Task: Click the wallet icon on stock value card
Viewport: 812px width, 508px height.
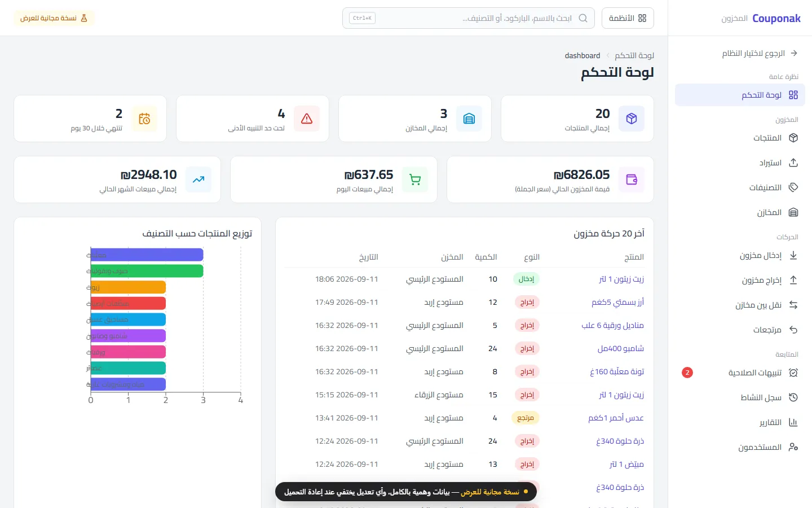Action: (632, 179)
